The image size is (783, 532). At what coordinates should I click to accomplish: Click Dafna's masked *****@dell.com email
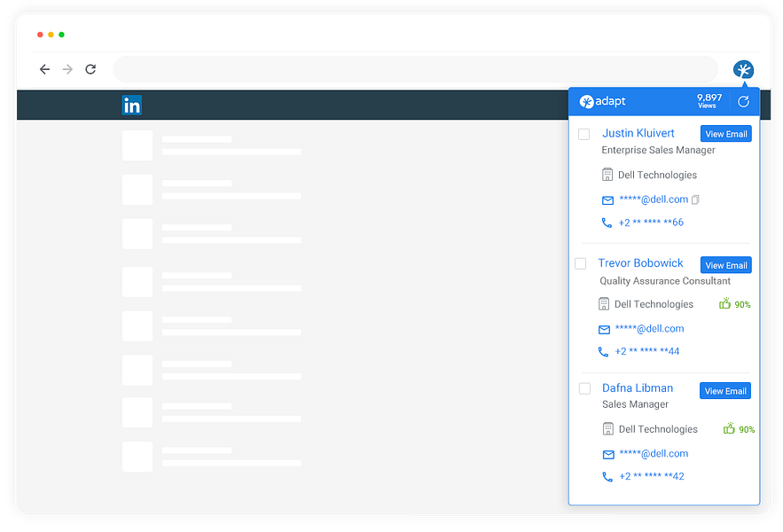(x=654, y=454)
